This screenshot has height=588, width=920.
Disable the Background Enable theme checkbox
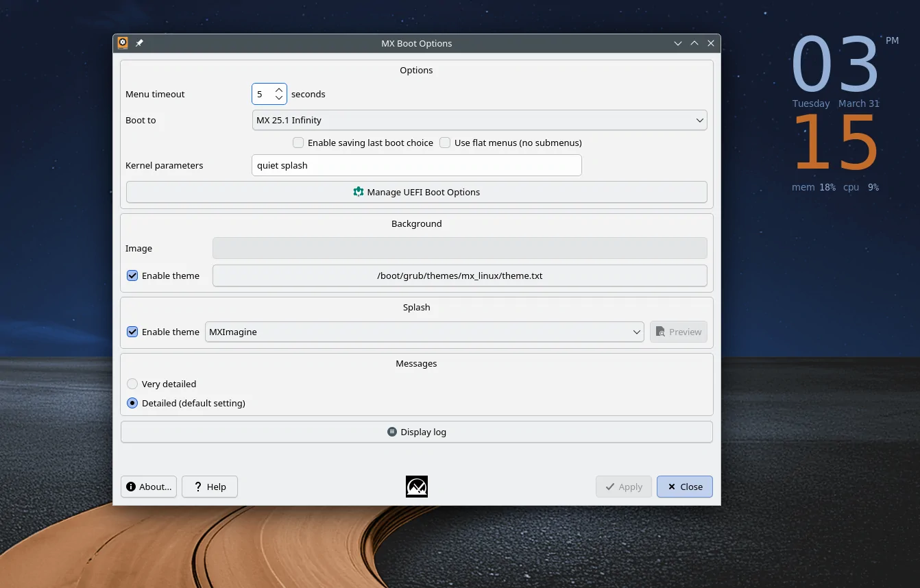(x=132, y=275)
